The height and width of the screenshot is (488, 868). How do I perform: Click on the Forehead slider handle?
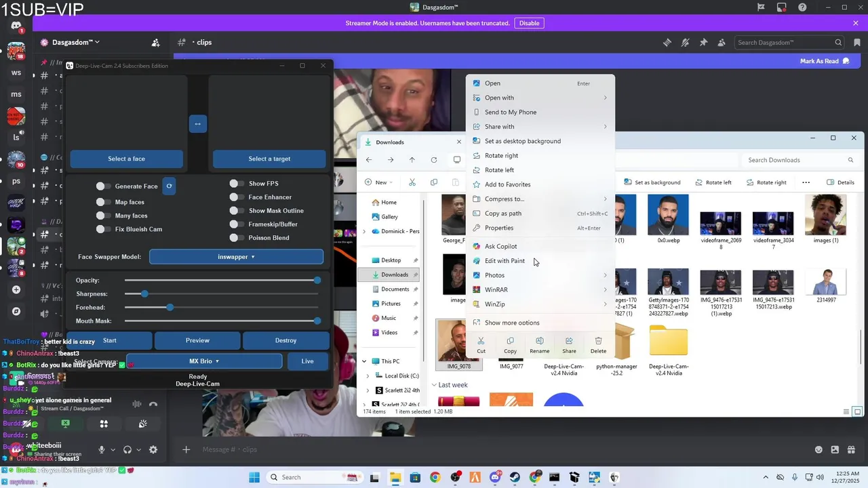click(170, 307)
